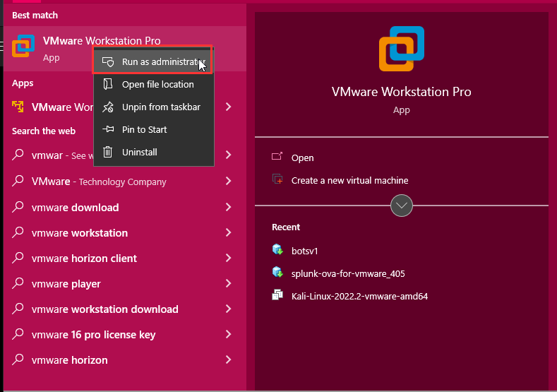Click the Kali-Linux-2022.2-vmware-amd64 file icon
557x392 pixels.
(x=277, y=295)
